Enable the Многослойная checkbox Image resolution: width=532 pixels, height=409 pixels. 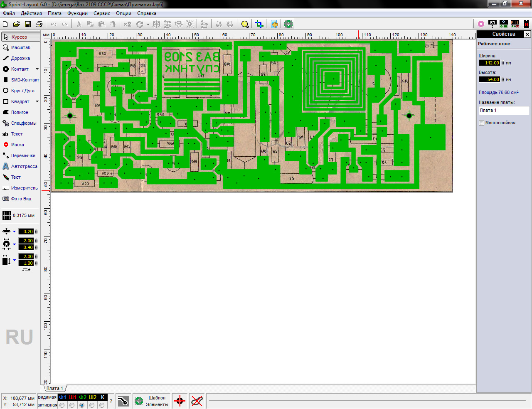click(x=482, y=123)
